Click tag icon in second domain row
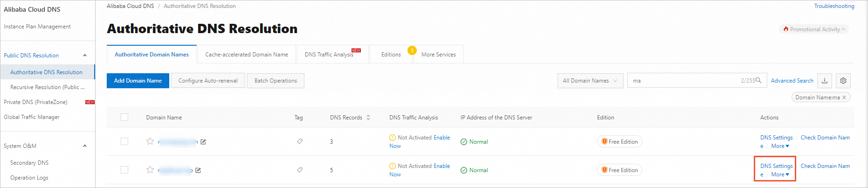 click(300, 170)
